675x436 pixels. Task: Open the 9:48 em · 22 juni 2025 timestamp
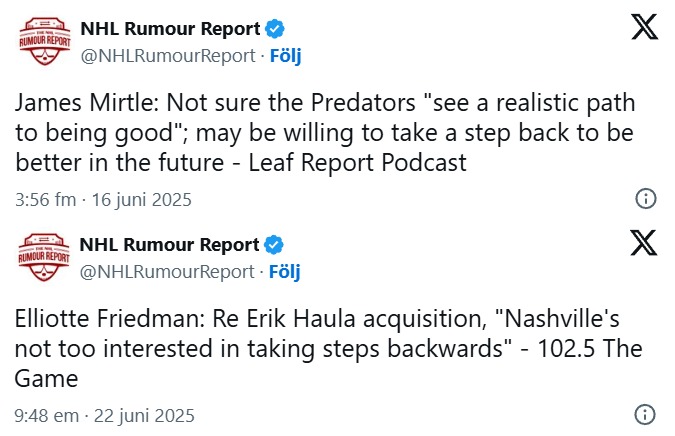tap(105, 416)
